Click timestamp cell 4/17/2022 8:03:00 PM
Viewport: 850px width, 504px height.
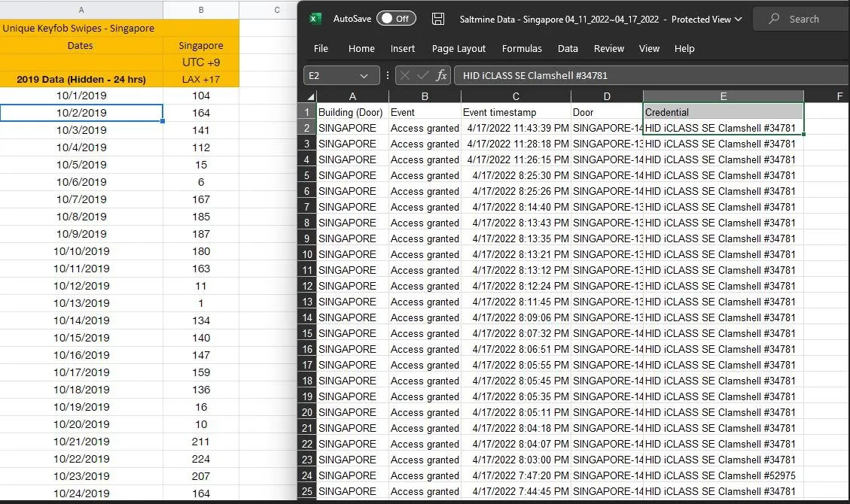click(516, 460)
